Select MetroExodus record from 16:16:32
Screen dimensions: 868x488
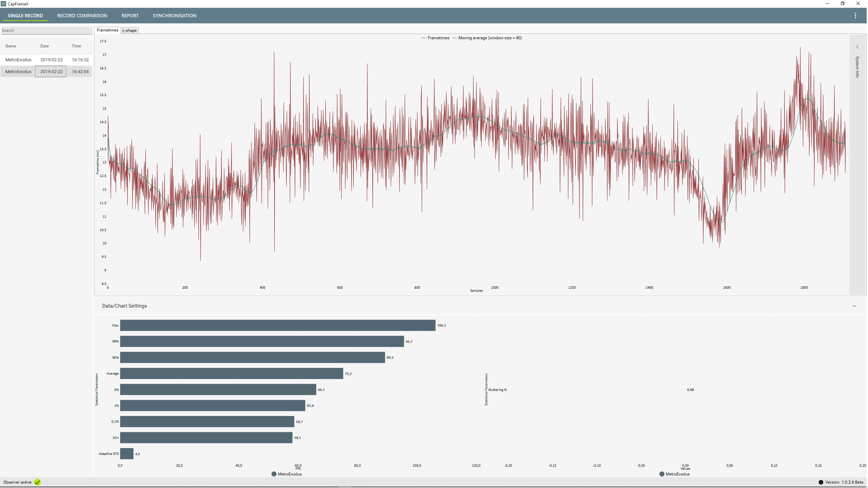[x=47, y=60]
